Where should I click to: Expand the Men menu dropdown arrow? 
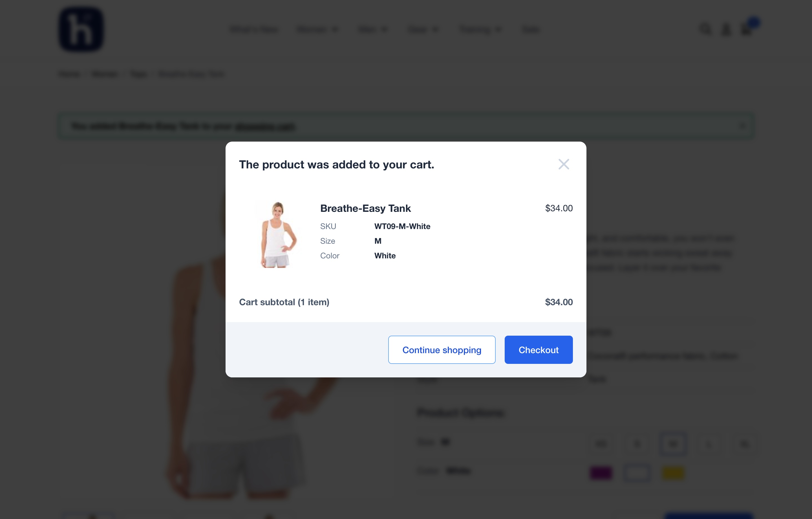click(x=384, y=30)
